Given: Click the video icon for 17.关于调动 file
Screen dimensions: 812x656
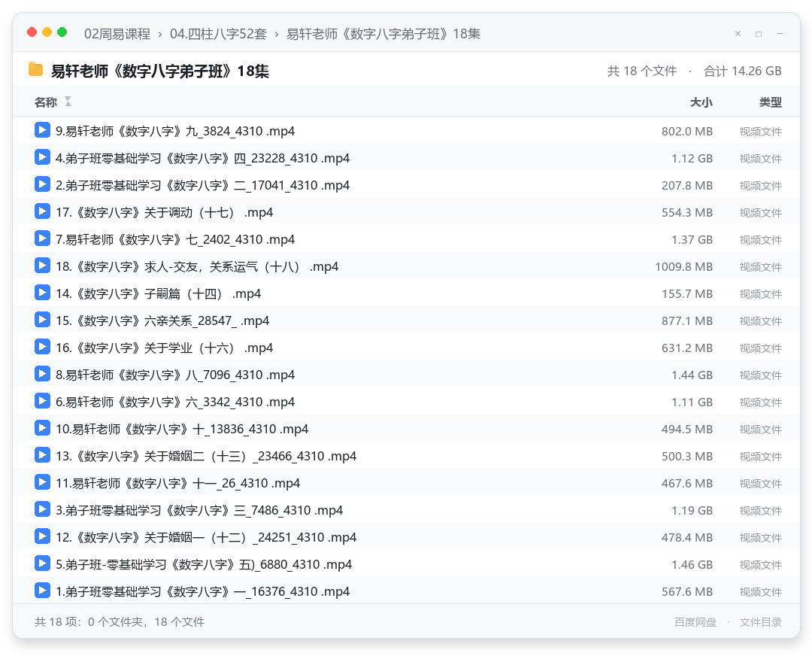Looking at the screenshot, I should [42, 211].
